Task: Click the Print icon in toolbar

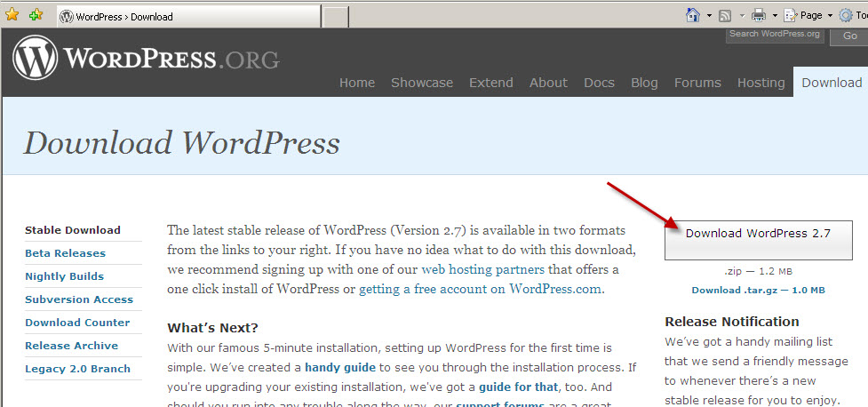Action: (759, 15)
